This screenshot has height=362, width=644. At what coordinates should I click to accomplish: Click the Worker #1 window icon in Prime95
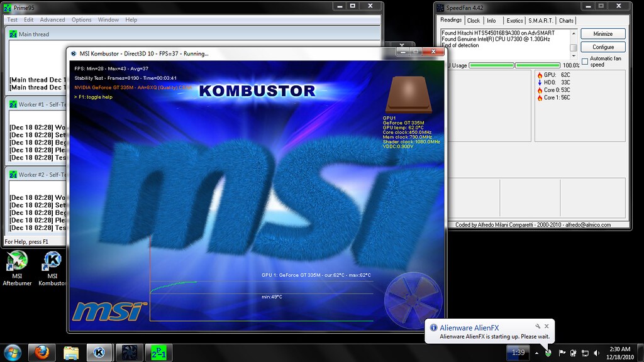pos(13,104)
